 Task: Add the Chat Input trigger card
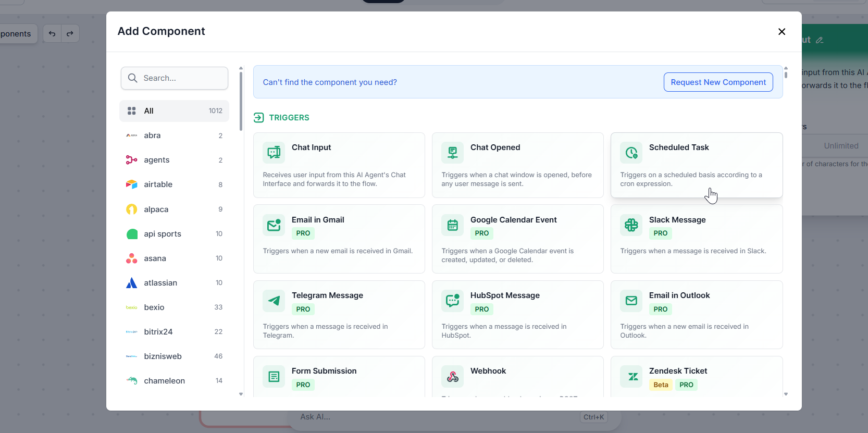point(339,165)
